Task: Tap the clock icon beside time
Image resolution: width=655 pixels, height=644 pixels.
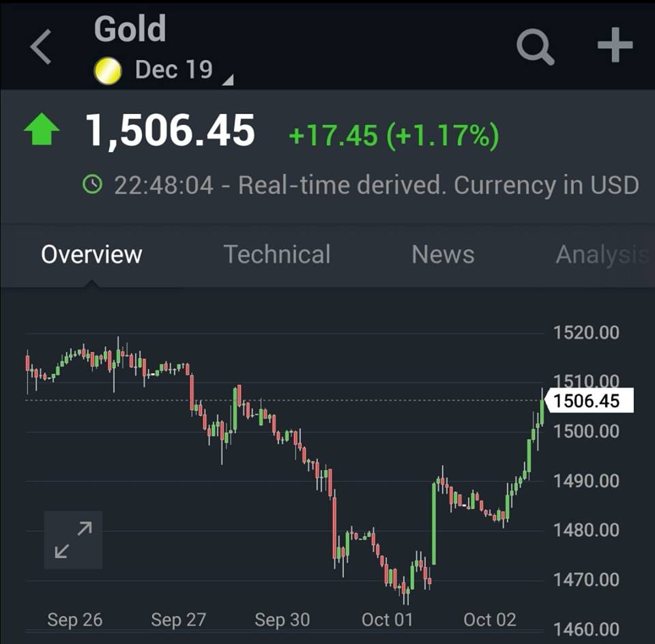Action: [x=92, y=184]
